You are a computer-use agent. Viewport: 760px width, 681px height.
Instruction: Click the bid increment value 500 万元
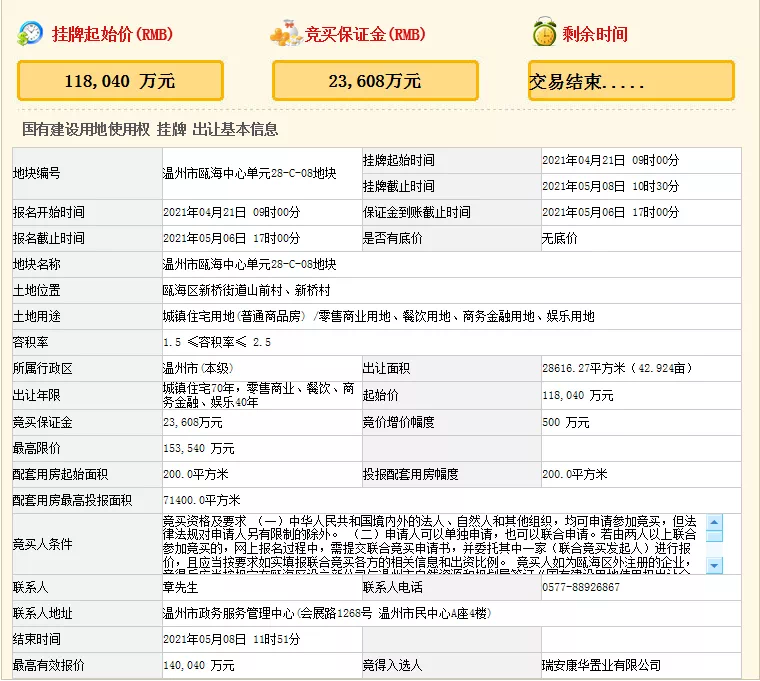(x=565, y=422)
